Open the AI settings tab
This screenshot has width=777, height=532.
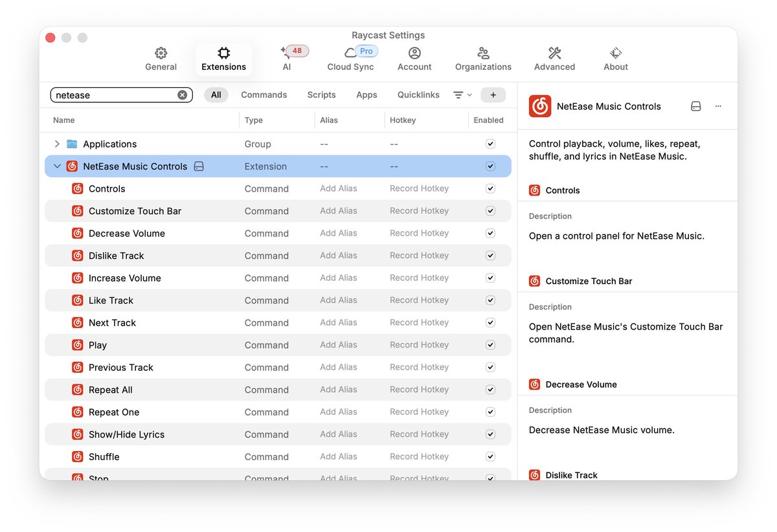point(287,59)
